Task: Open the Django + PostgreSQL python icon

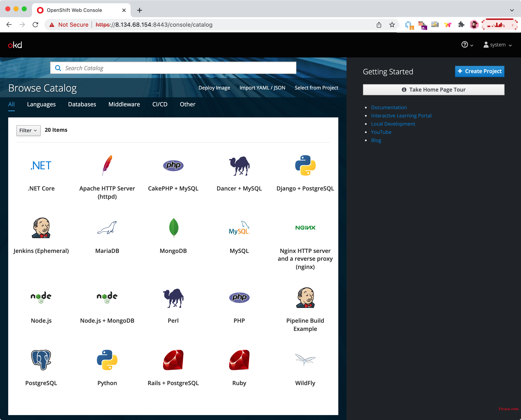Action: pyautogui.click(x=305, y=165)
